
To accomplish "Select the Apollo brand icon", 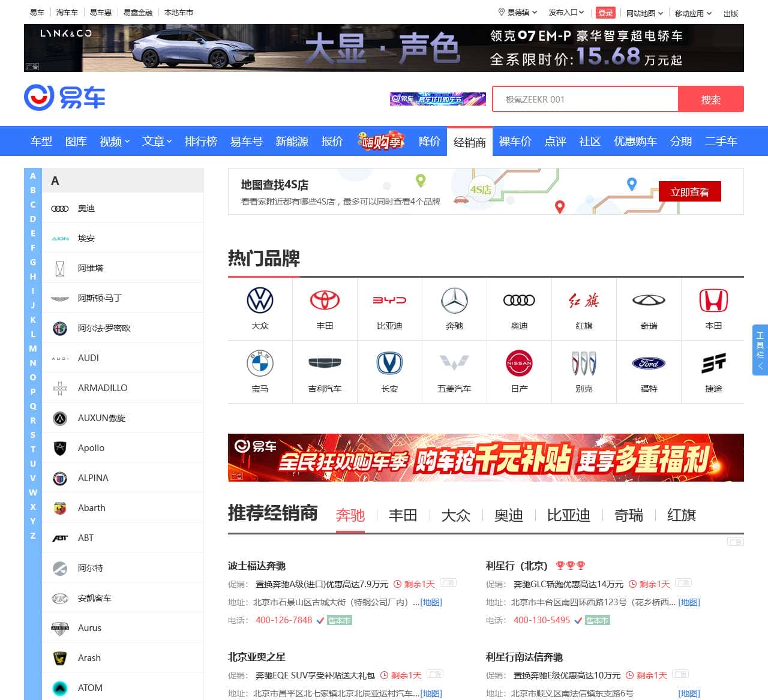I will [x=60, y=448].
